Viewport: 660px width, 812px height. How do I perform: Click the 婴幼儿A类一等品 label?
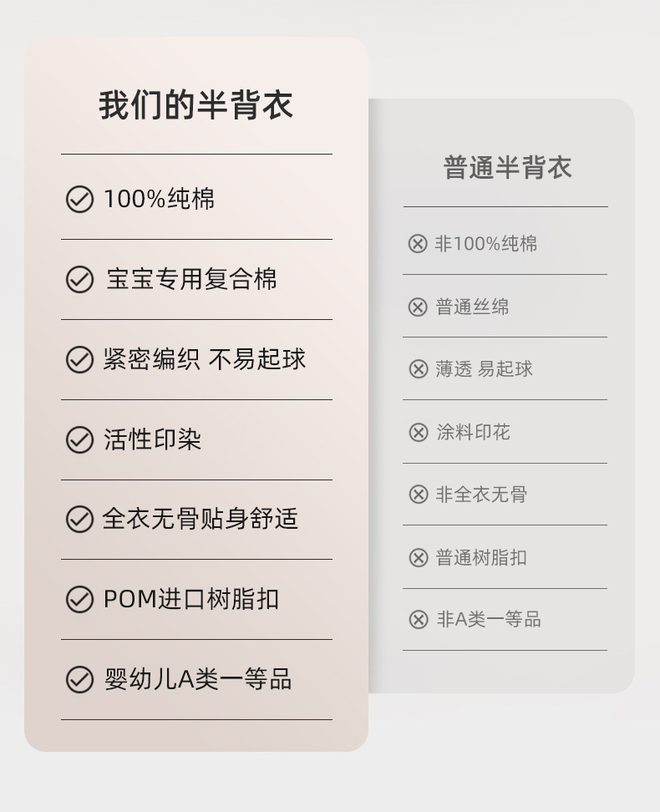tap(198, 679)
